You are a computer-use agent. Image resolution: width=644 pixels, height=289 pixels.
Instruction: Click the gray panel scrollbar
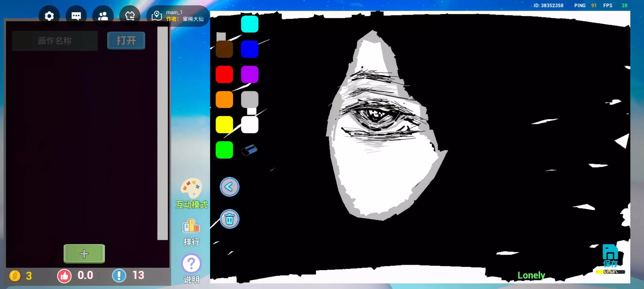[163, 133]
